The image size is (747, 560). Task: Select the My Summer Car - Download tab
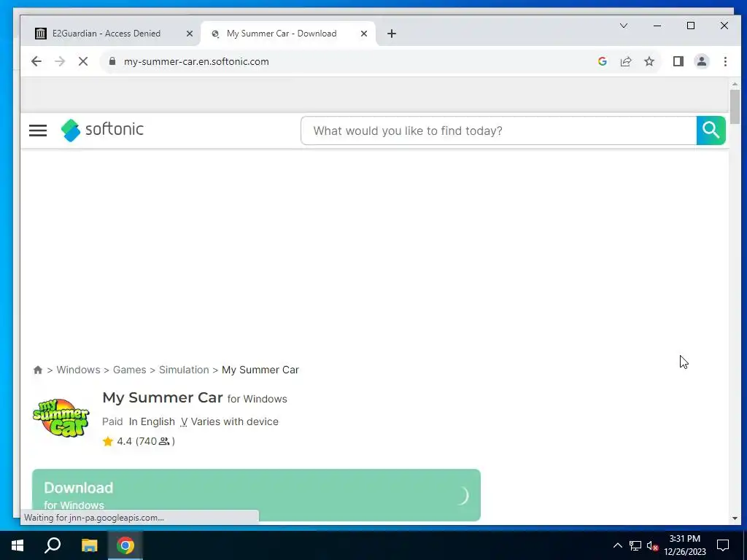287,34
